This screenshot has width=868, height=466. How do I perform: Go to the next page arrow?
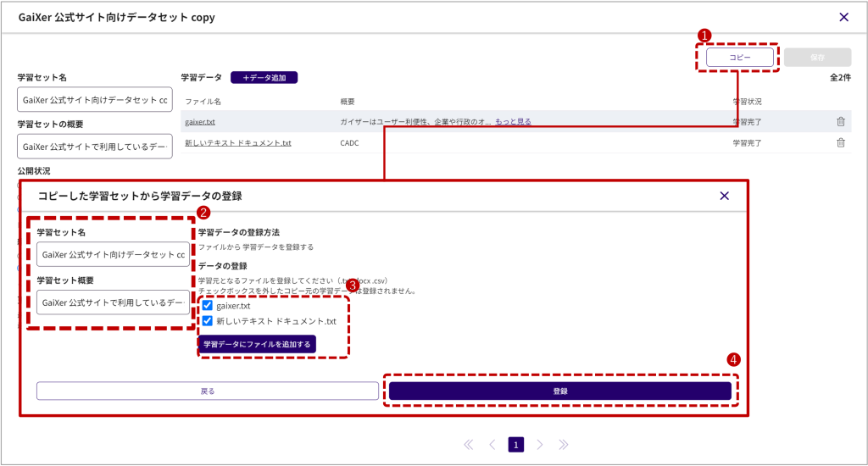click(x=539, y=444)
